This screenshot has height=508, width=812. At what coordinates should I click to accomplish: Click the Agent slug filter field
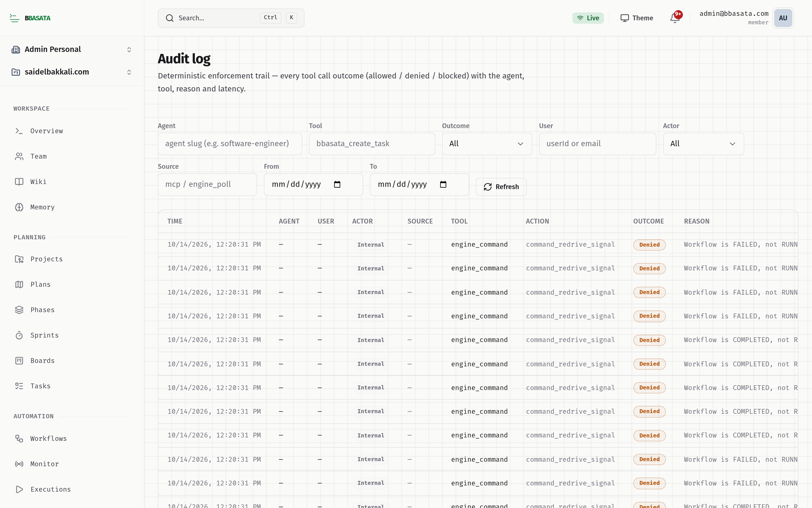click(x=230, y=144)
